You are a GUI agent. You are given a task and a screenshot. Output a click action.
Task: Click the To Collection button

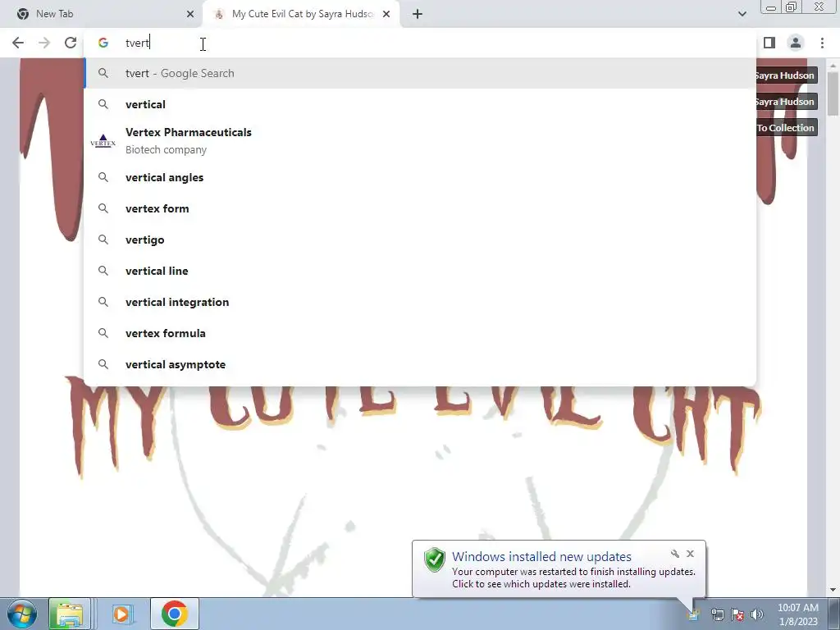[786, 128]
